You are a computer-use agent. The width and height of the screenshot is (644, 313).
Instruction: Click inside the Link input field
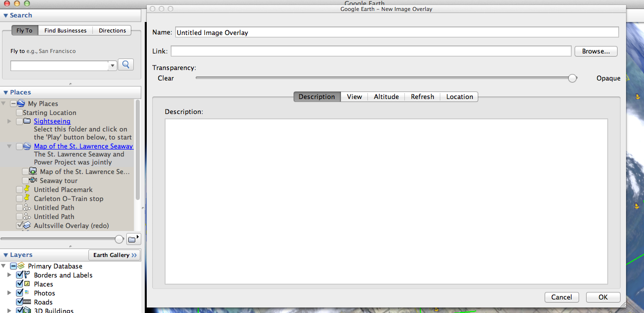point(370,51)
